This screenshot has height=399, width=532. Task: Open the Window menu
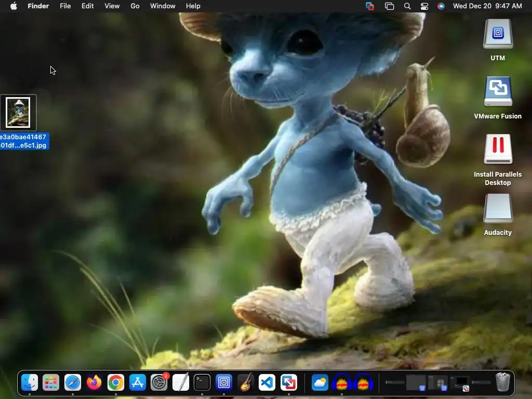(163, 6)
